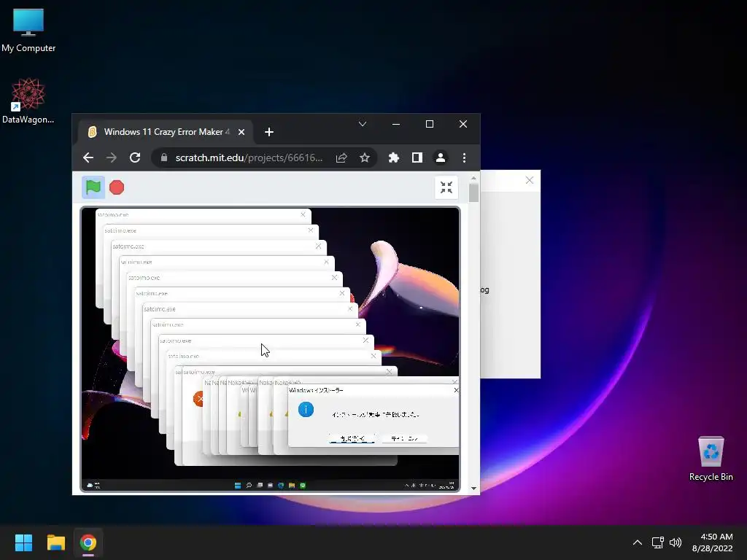Show hidden system tray icons
The image size is (747, 560).
pyautogui.click(x=638, y=542)
